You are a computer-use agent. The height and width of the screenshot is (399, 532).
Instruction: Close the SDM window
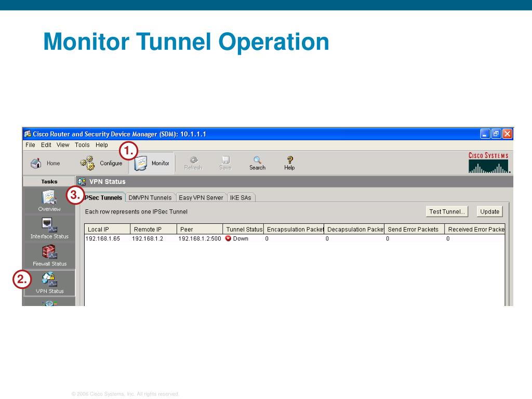click(507, 134)
